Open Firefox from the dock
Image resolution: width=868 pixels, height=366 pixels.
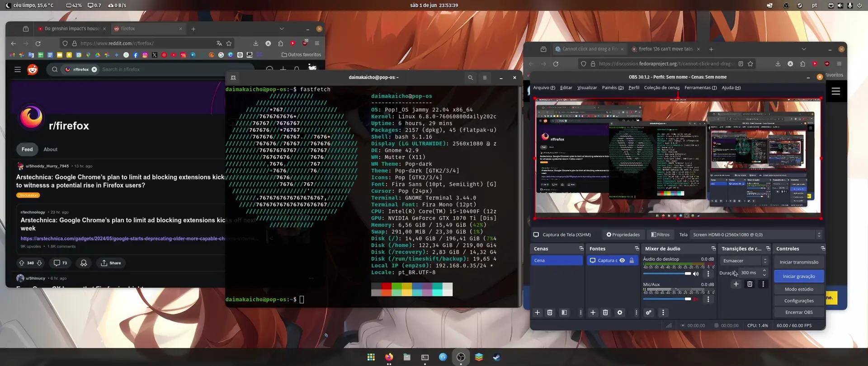pos(389,357)
